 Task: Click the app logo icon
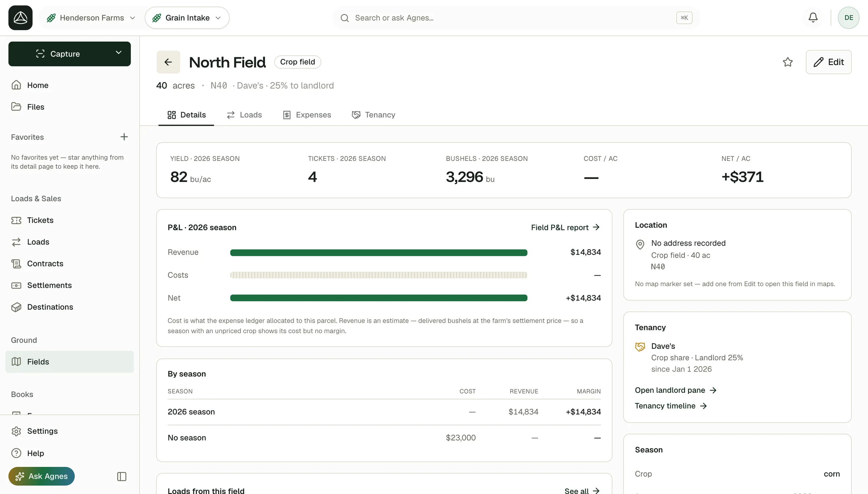(x=20, y=18)
